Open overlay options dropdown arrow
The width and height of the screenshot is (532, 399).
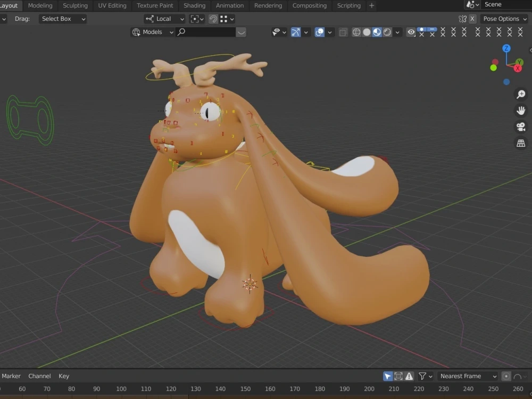(x=329, y=32)
